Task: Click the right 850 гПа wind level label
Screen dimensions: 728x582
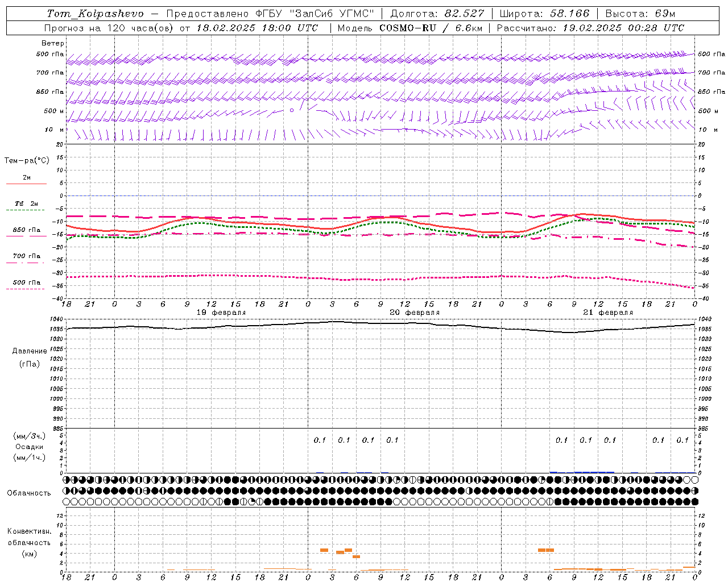Action: (712, 92)
